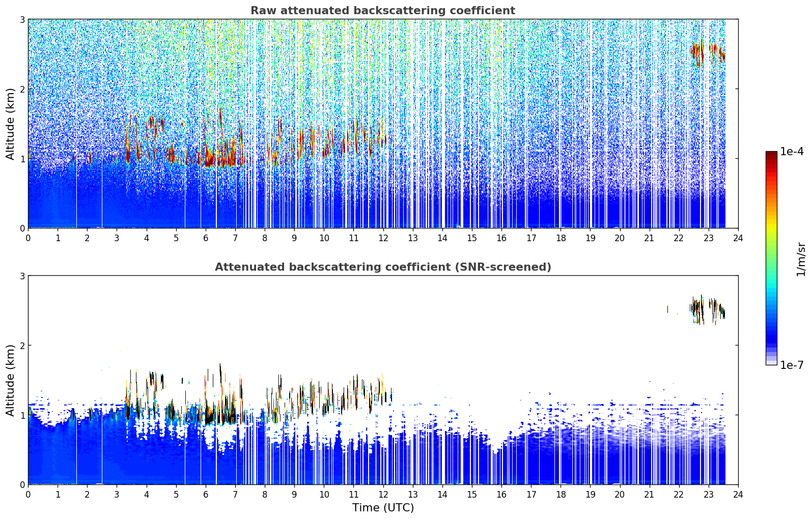The image size is (812, 519).
Task: Click the 12 tick on the bottom time axis
Action: click(383, 495)
